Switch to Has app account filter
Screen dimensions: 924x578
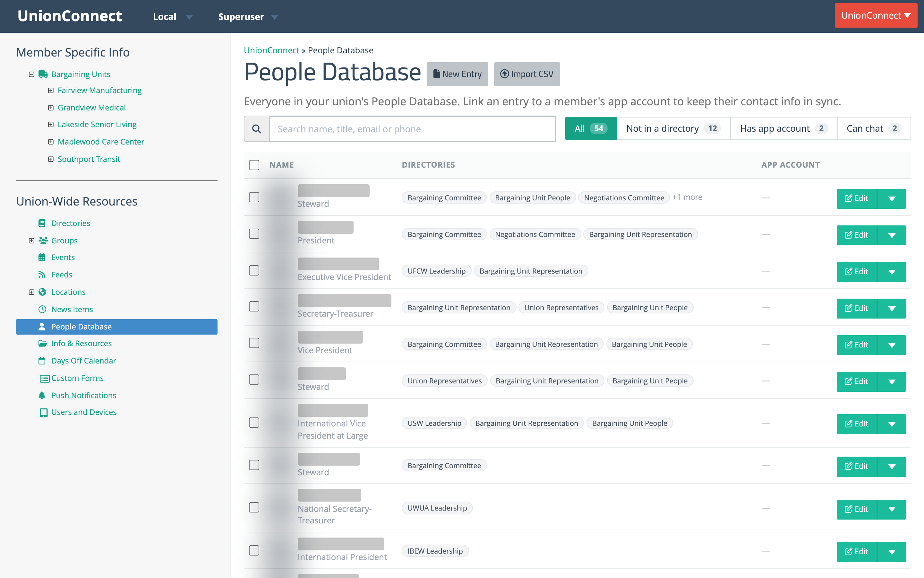[783, 128]
